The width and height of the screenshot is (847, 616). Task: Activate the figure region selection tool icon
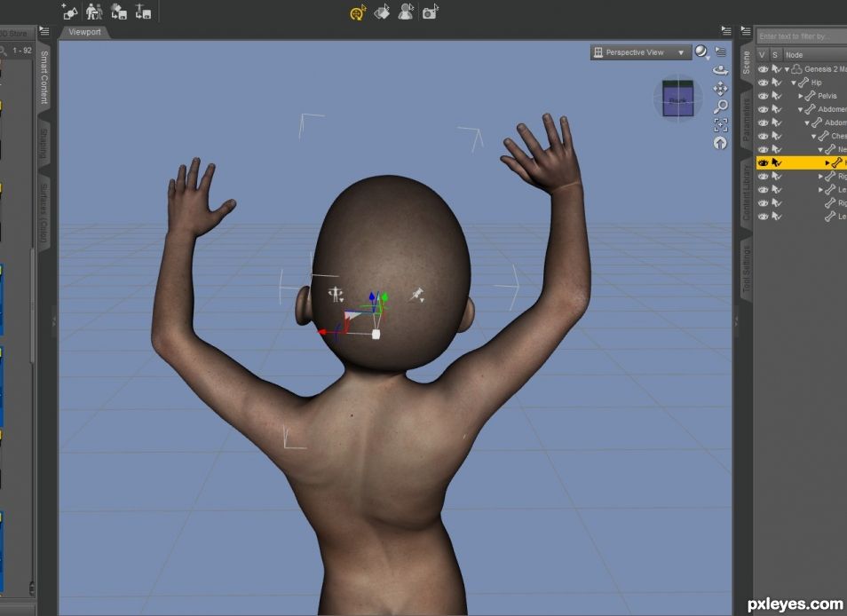click(406, 12)
